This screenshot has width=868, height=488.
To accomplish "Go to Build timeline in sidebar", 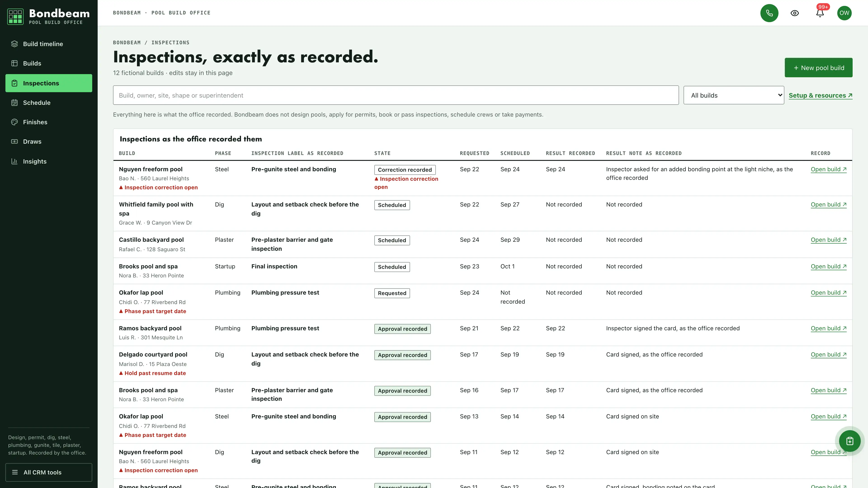I will [x=49, y=44].
